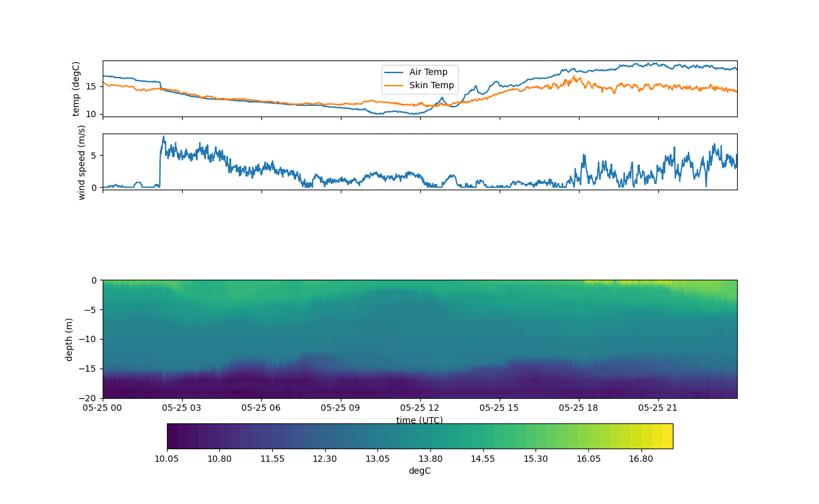Click the Air Temp legend entry
Screen dimensions: 819x504
click(428, 72)
